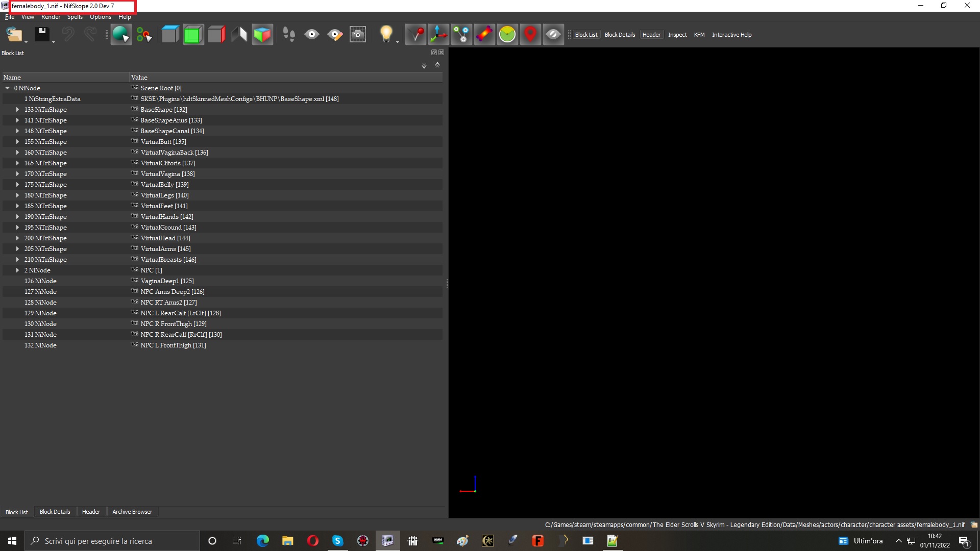Sort by Value column header
Screen dimensions: 980x551
286,78
